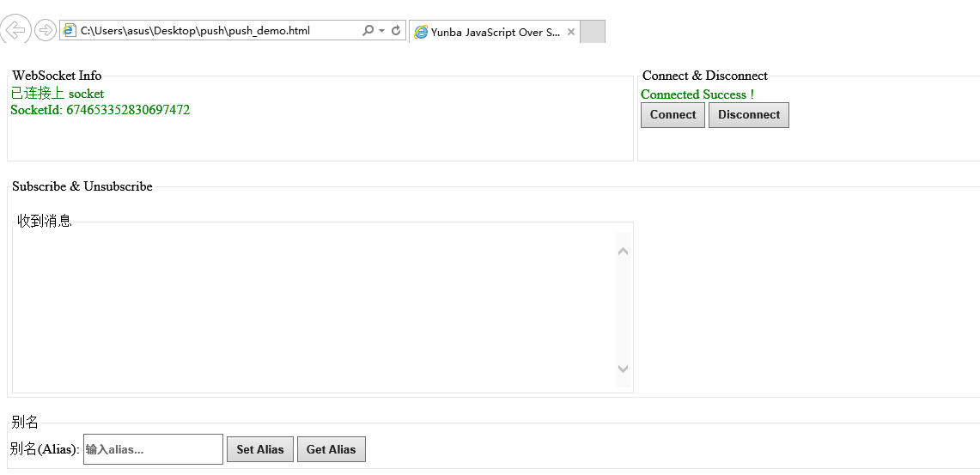Click the message area scroll down arrow
This screenshot has height=475, width=980.
click(623, 368)
